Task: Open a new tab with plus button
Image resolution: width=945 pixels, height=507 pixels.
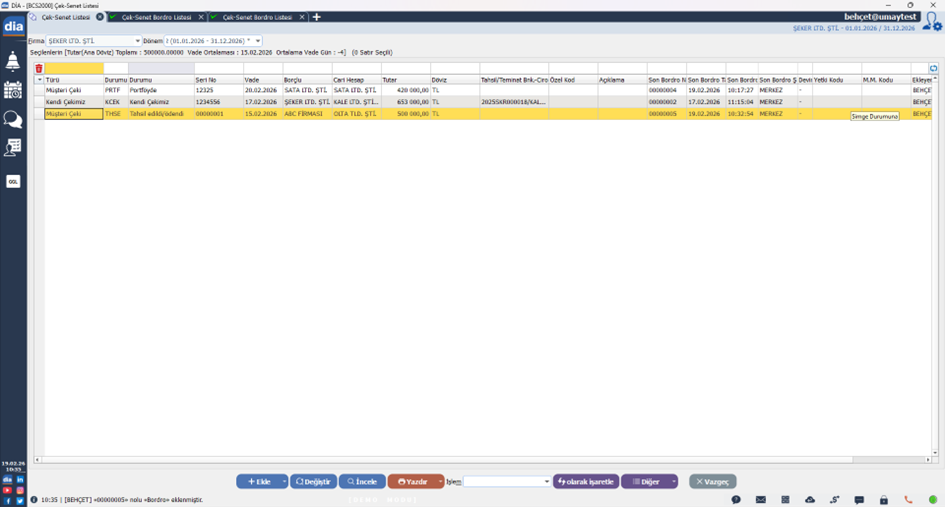Action: click(317, 17)
